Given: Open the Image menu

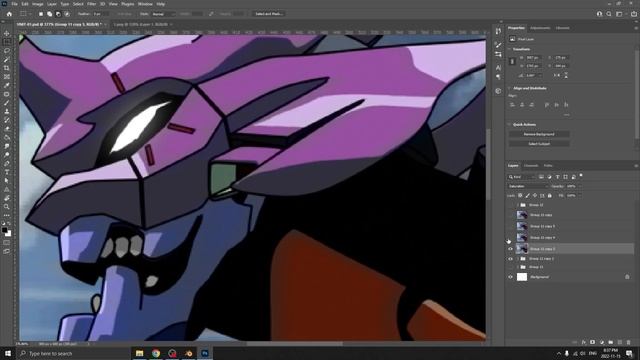Looking at the screenshot, I should [x=38, y=4].
